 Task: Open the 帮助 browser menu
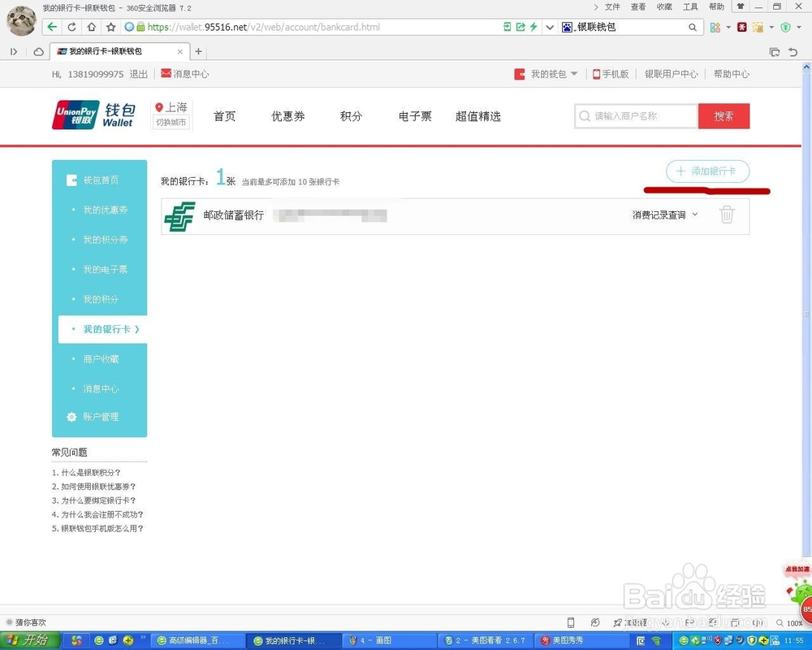(717, 6)
